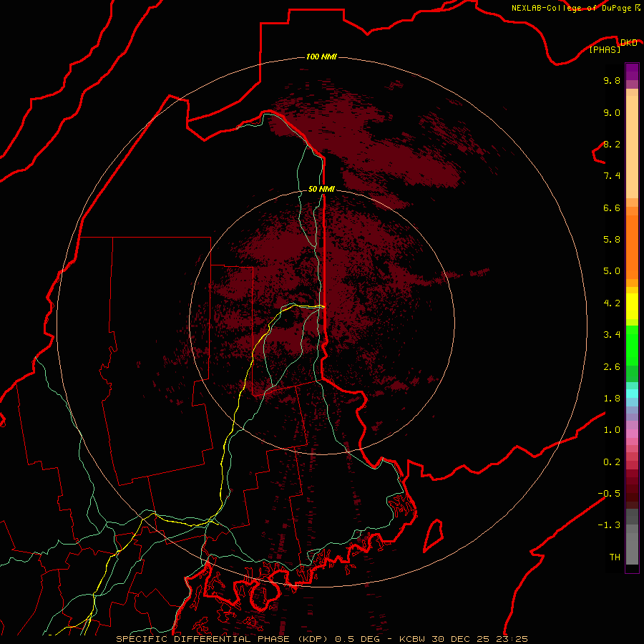The width and height of the screenshot is (644, 644).
Task: Click the bright yellow segment of color bar
Action: (632, 306)
